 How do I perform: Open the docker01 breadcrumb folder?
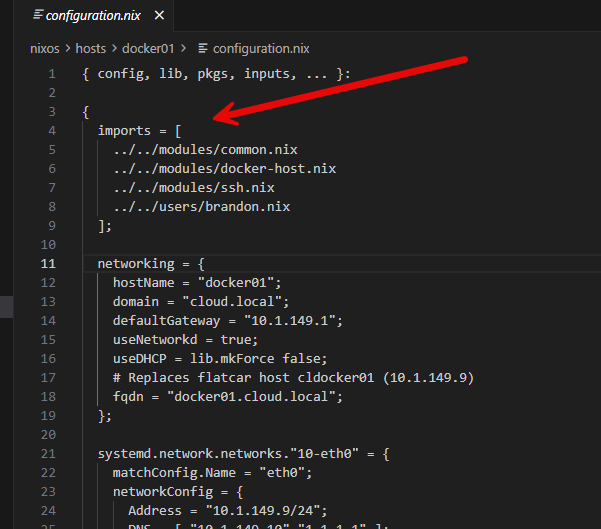[x=148, y=49]
